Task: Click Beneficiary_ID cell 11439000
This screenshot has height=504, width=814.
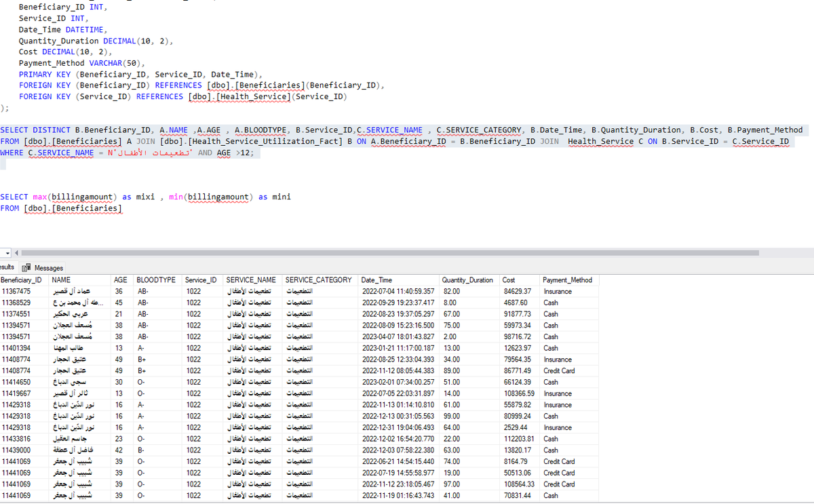Action: [x=24, y=450]
